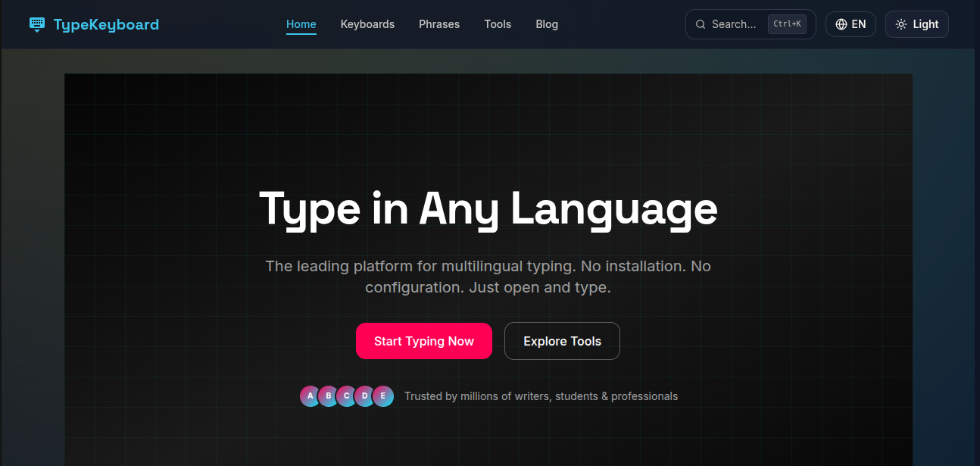980x466 pixels.
Task: Toggle the Light theme switch
Action: [917, 24]
